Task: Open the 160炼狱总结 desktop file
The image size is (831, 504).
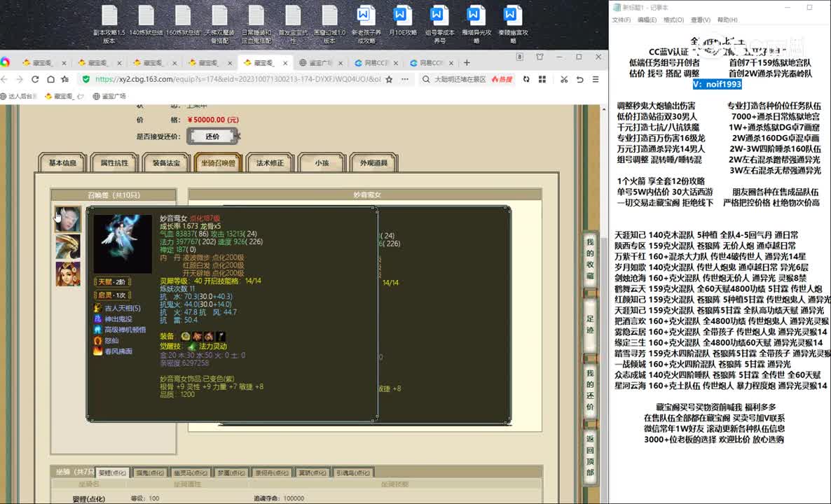Action: [x=183, y=21]
